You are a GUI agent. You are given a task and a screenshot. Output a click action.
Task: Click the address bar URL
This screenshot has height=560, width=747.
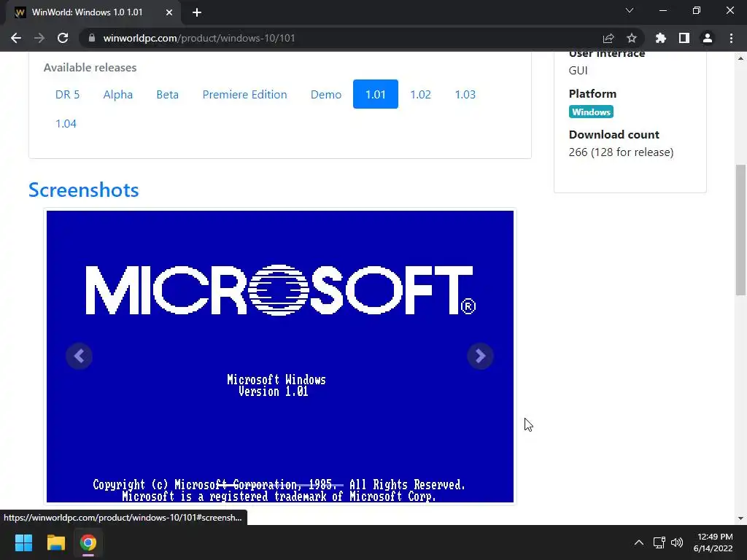[199, 38]
